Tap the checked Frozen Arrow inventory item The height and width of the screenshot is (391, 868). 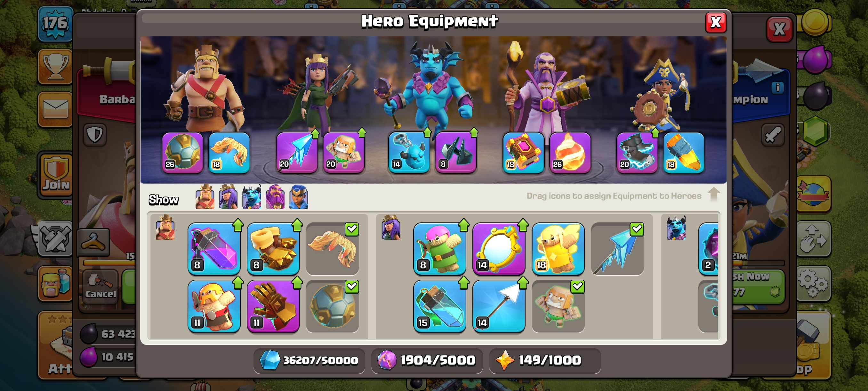point(617,249)
